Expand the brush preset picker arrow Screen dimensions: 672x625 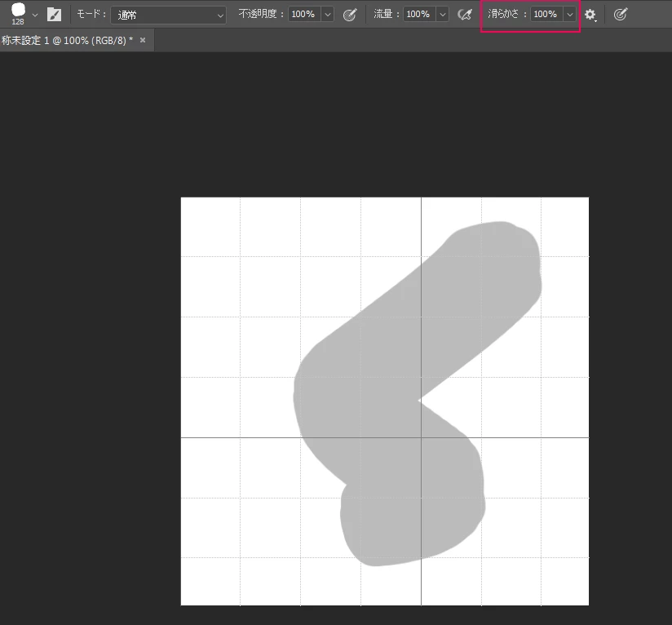[x=35, y=15]
